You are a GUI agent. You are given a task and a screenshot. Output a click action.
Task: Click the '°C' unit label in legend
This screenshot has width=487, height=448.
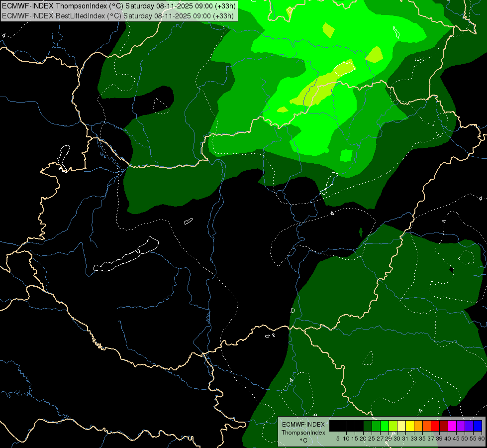coord(304,441)
